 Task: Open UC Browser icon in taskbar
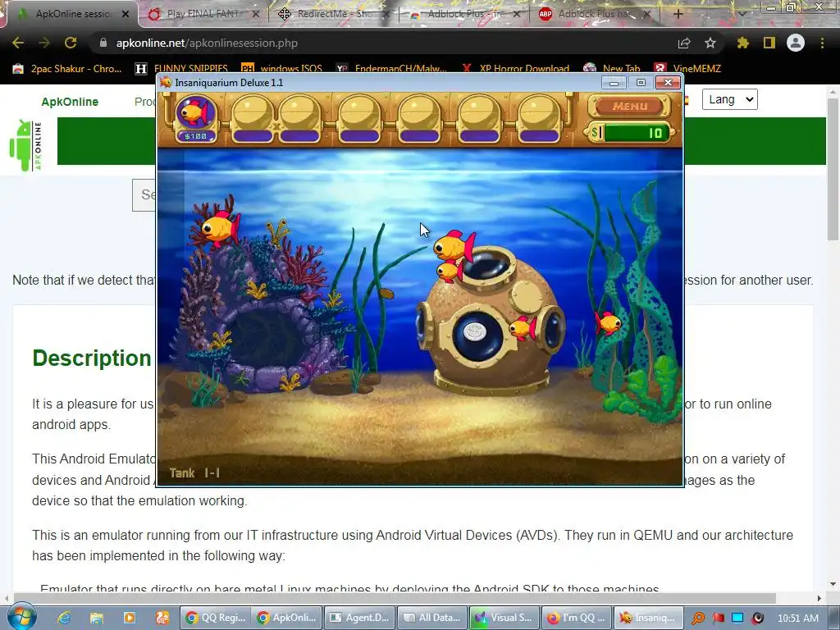click(162, 618)
